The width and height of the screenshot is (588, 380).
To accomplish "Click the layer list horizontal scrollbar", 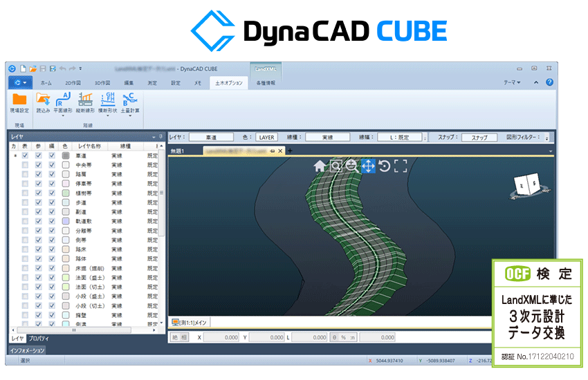I will click(83, 330).
